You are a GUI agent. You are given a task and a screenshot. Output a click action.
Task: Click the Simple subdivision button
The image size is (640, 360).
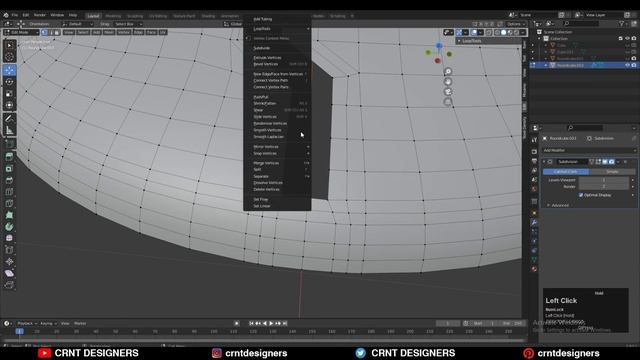click(x=612, y=172)
